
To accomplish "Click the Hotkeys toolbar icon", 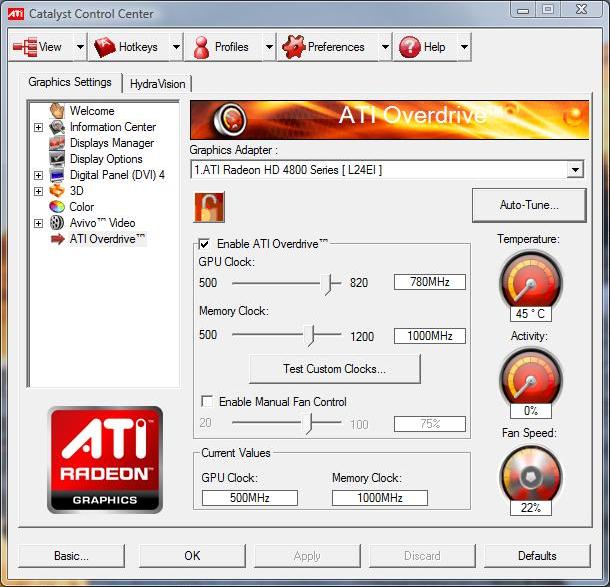I will [105, 47].
